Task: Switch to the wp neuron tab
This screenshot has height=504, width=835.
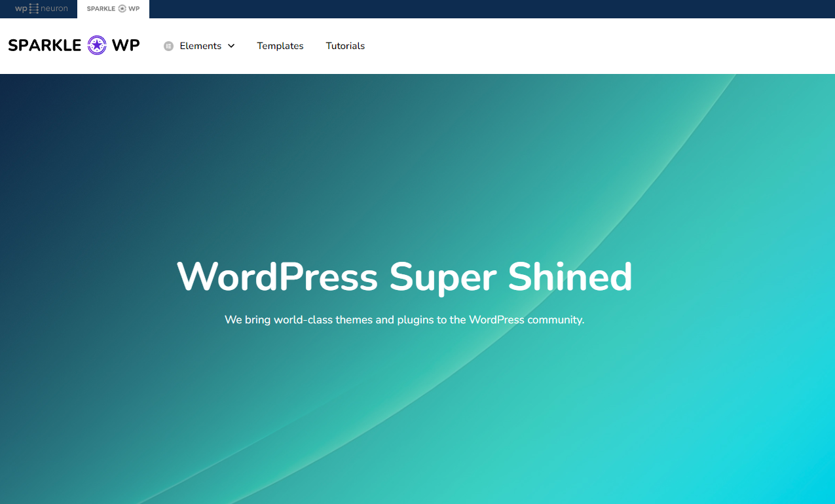Action: 41,9
